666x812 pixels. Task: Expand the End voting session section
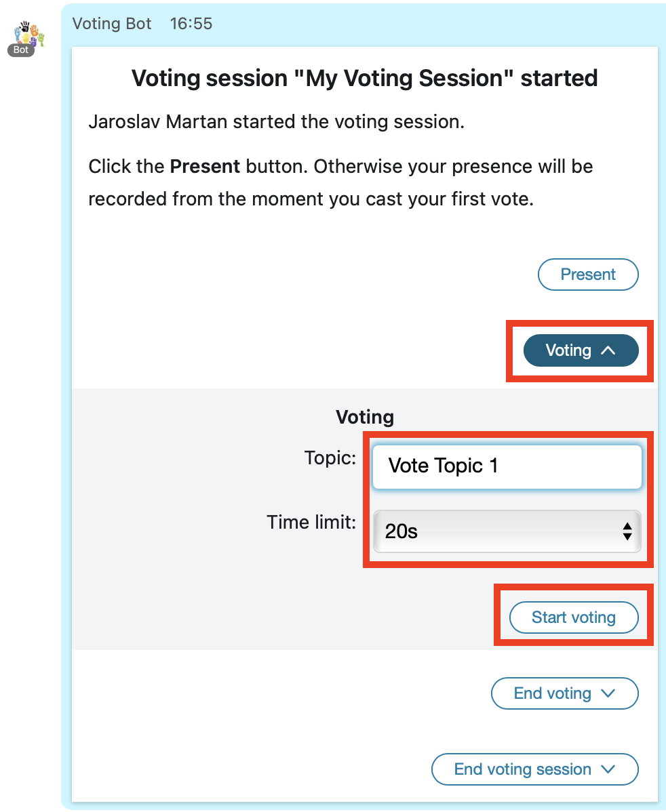point(534,769)
